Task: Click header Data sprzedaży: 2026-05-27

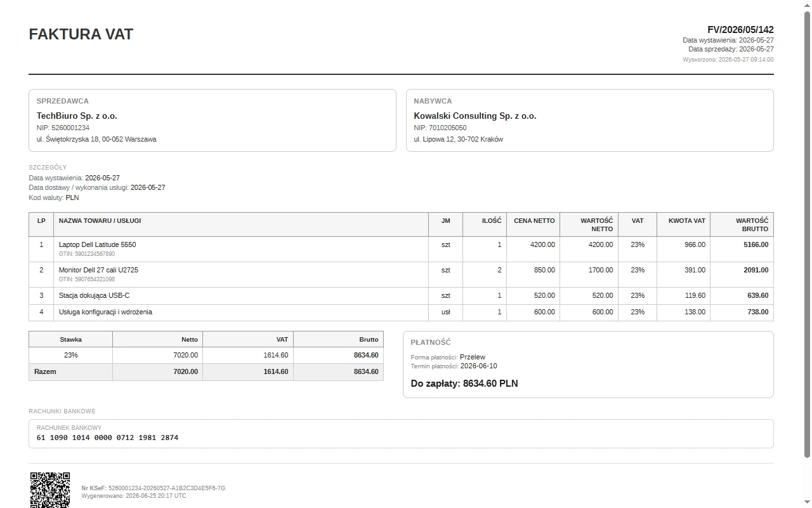Action: (731, 49)
